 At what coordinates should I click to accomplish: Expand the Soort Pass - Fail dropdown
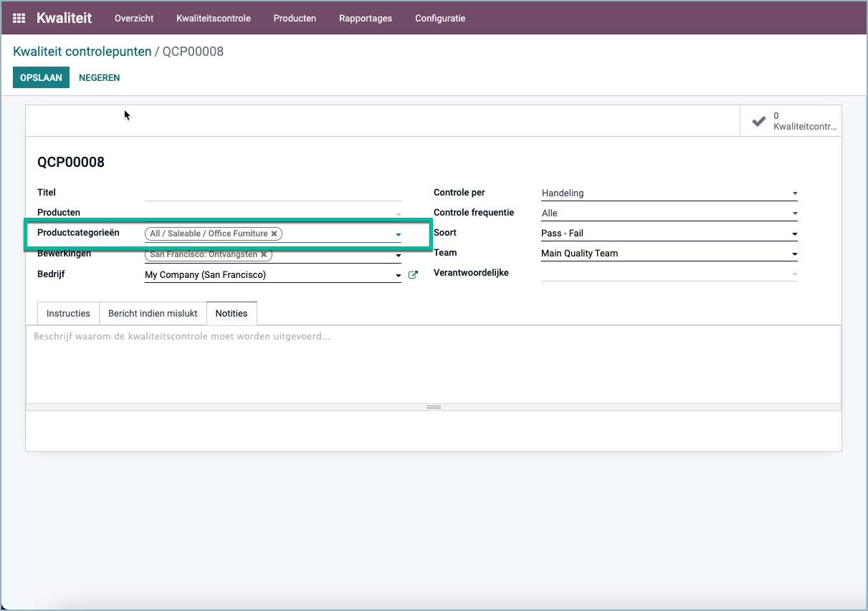click(x=669, y=234)
